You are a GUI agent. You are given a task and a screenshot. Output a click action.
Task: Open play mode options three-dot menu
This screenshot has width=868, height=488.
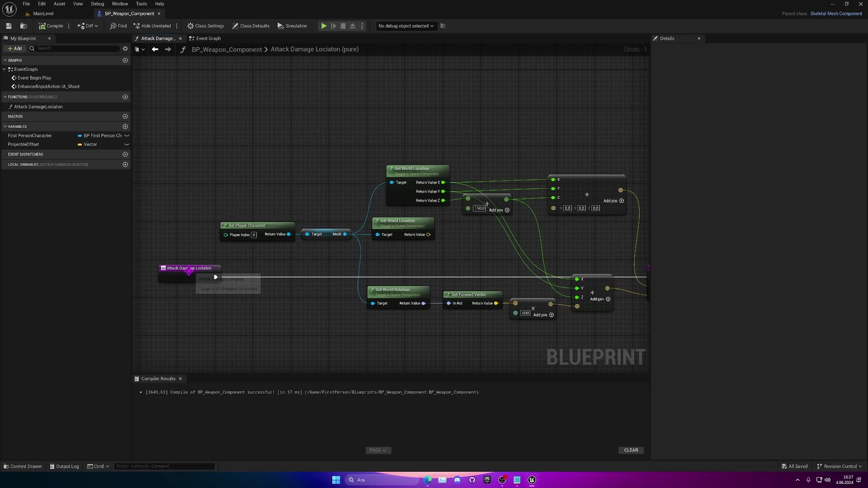pyautogui.click(x=362, y=26)
